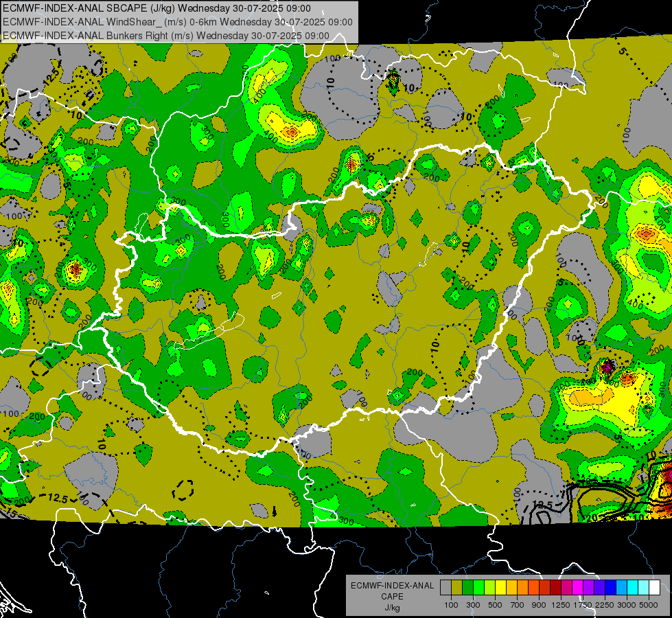This screenshot has height=618, width=672.
Task: Click the dark green legend swatch
Action: pos(467,588)
